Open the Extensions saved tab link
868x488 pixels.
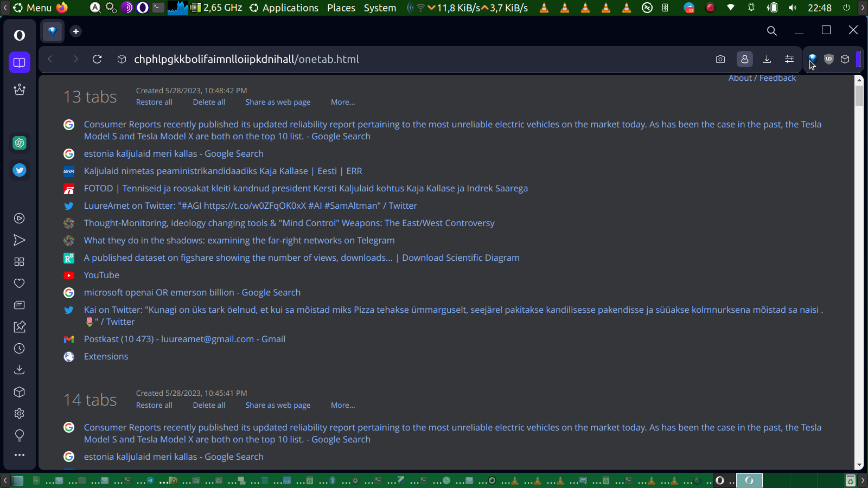click(x=106, y=356)
